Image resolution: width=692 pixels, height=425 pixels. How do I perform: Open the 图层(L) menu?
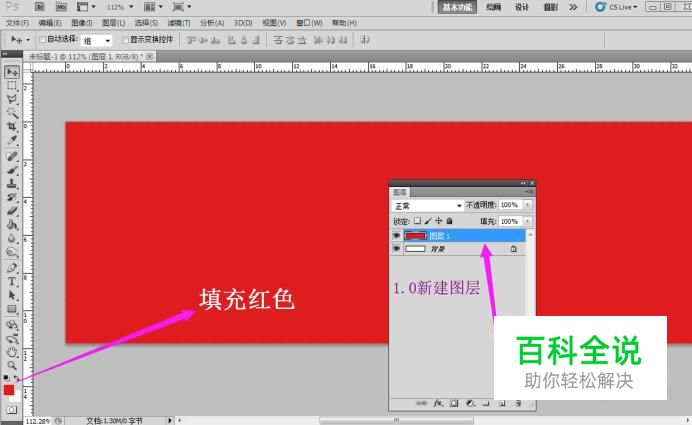point(113,23)
